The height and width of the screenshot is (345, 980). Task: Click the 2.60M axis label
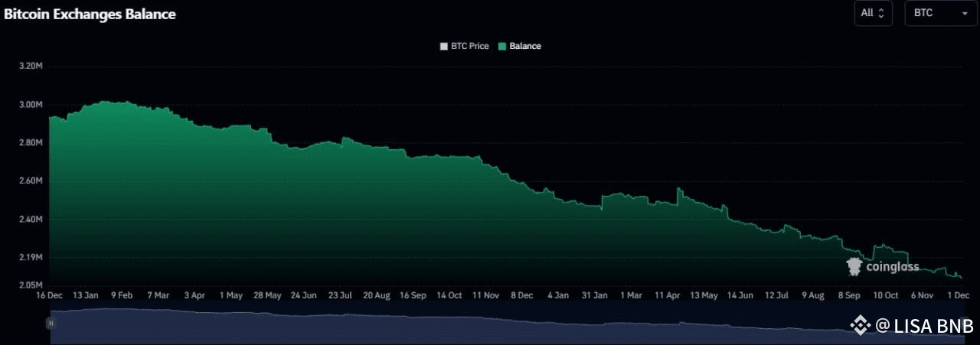tap(30, 181)
